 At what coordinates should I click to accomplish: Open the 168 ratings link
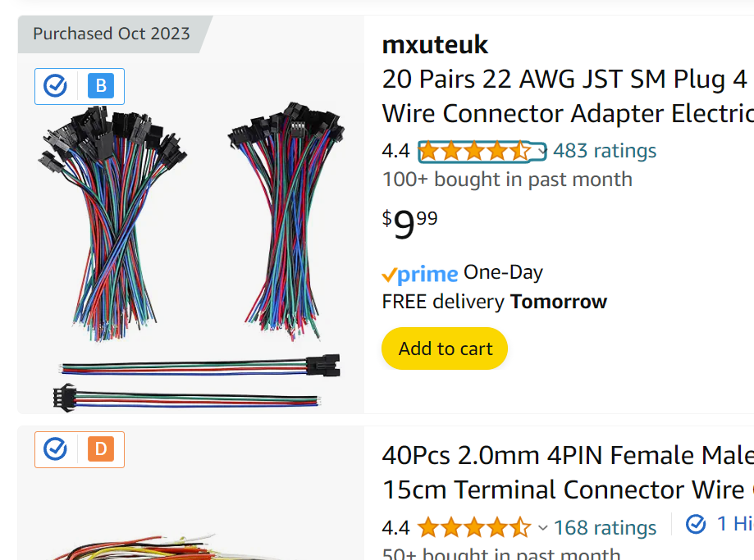605,527
